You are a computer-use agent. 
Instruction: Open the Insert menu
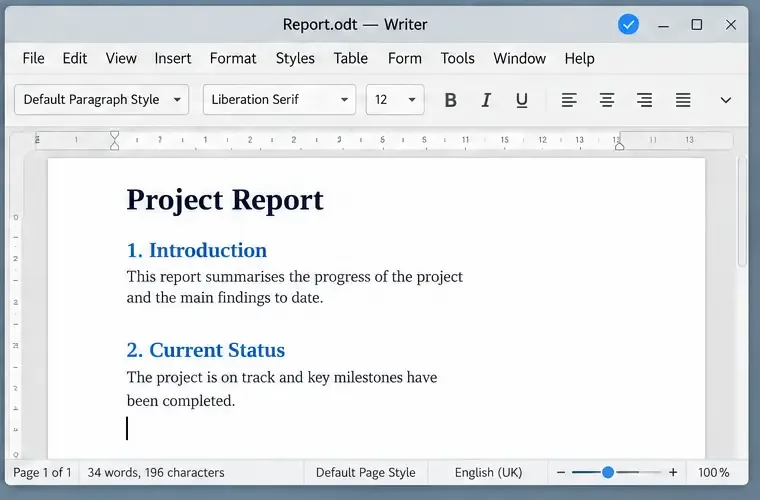(173, 58)
